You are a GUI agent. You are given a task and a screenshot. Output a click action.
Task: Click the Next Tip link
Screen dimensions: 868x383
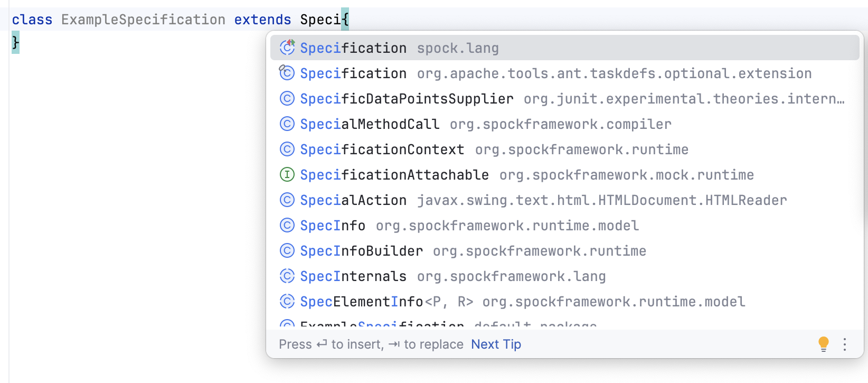(495, 344)
